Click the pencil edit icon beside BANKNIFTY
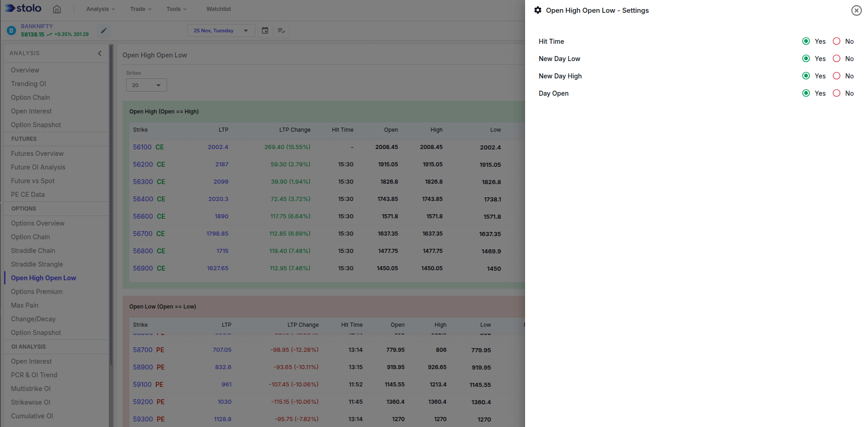The width and height of the screenshot is (868, 427). tap(104, 31)
